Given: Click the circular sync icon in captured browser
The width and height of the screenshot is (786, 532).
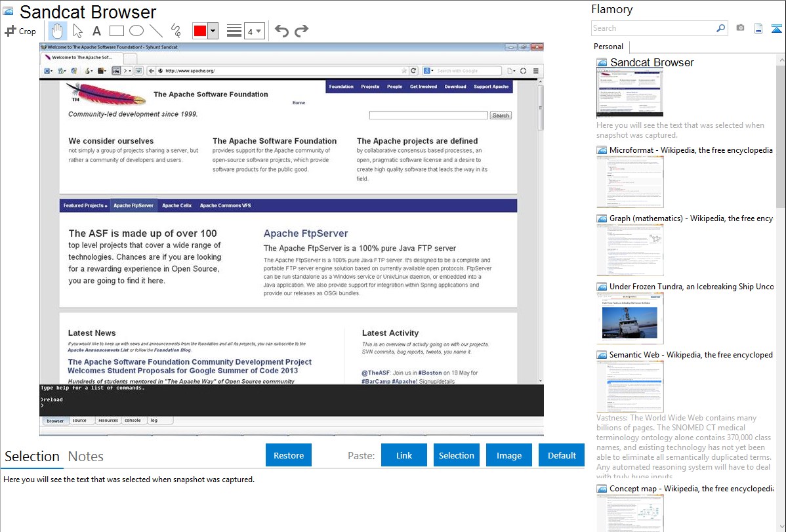Looking at the screenshot, I should pyautogui.click(x=524, y=71).
